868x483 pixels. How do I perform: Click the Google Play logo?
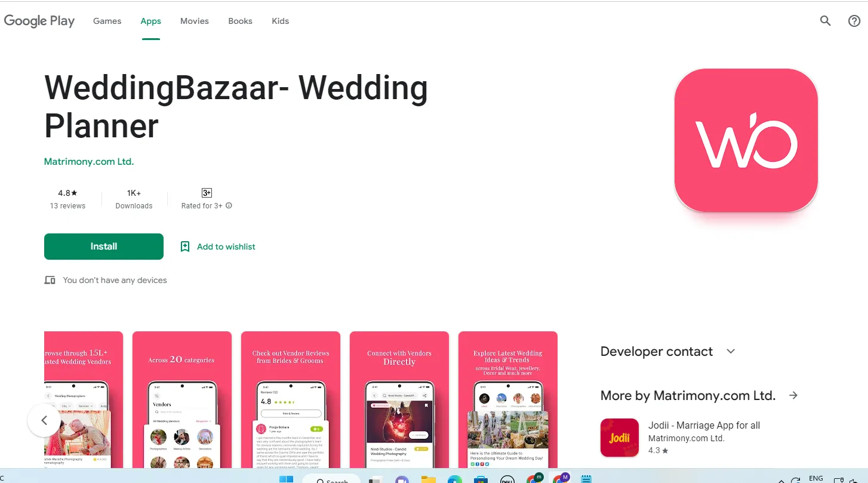click(39, 21)
